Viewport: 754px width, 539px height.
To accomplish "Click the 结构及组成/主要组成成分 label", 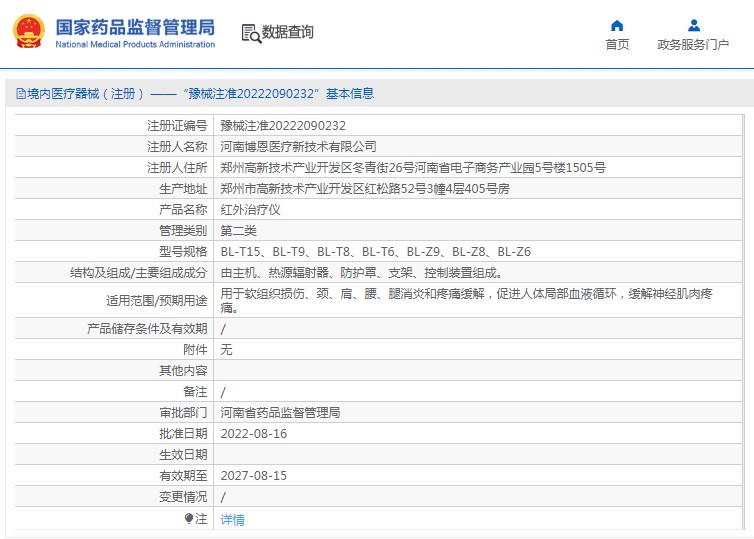I will [x=138, y=273].
